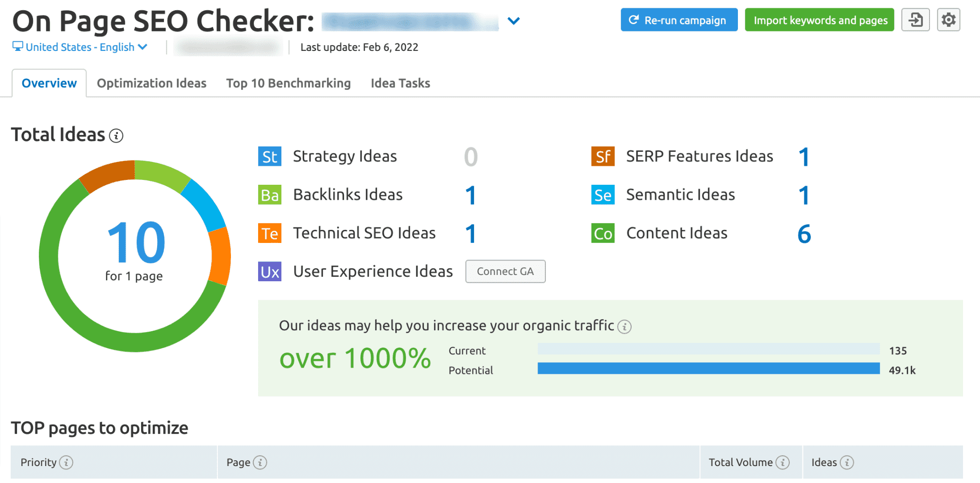980x483 pixels.
Task: Switch to the Idea Tasks tab
Action: tap(400, 83)
